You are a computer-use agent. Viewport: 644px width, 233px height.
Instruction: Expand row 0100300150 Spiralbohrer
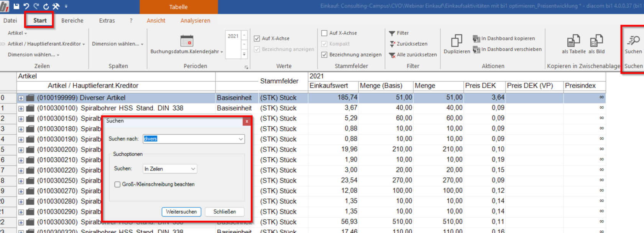21,119
